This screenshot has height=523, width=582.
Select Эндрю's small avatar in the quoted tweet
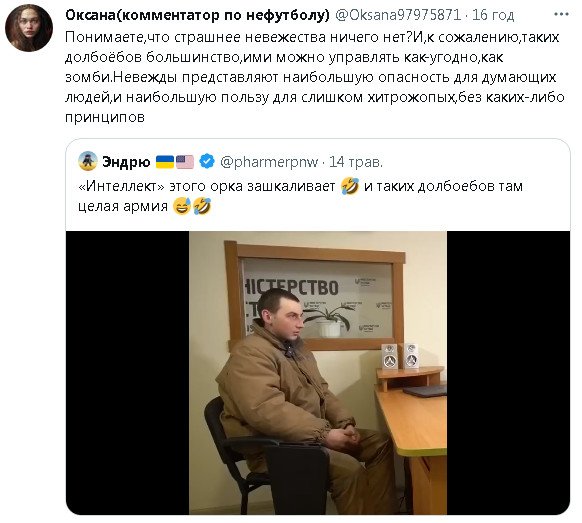tap(88, 161)
